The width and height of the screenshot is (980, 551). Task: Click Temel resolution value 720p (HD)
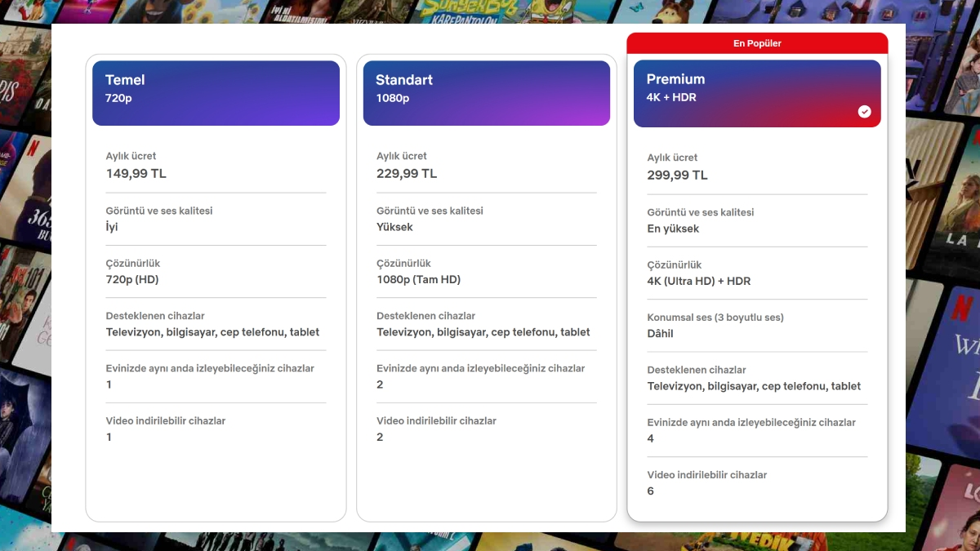click(x=132, y=279)
